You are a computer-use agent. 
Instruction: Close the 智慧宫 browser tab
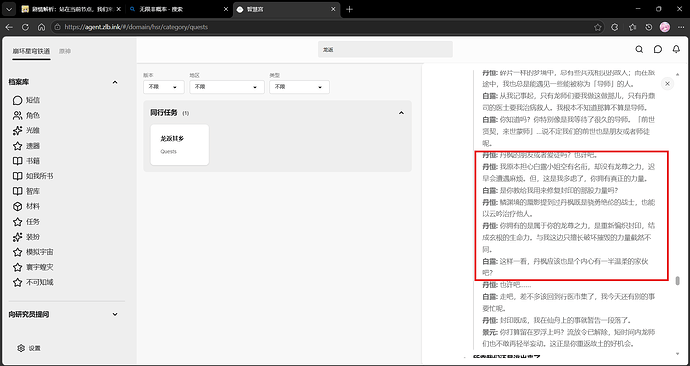coord(333,9)
